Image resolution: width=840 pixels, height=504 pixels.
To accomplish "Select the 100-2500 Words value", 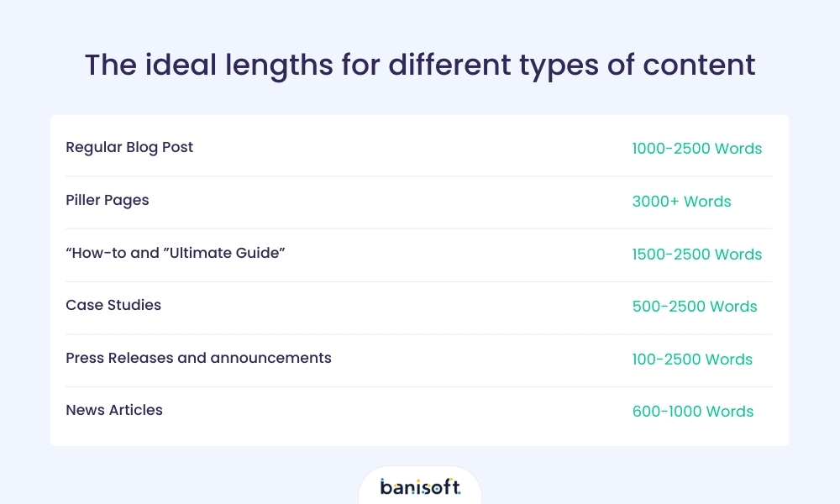I will tap(692, 360).
